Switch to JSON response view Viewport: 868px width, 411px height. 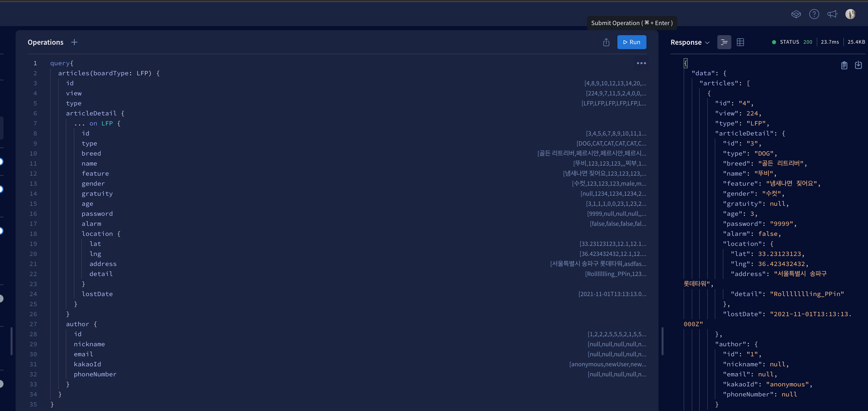point(724,42)
